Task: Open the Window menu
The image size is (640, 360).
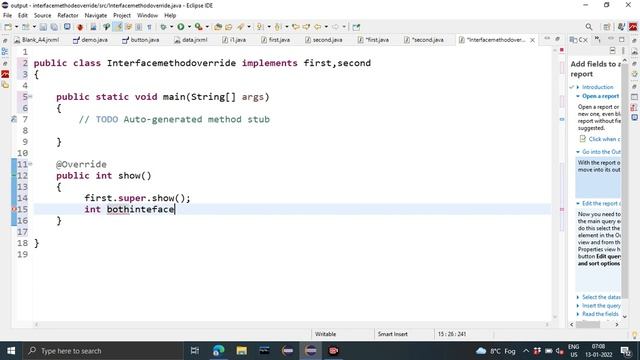Action: tap(147, 16)
